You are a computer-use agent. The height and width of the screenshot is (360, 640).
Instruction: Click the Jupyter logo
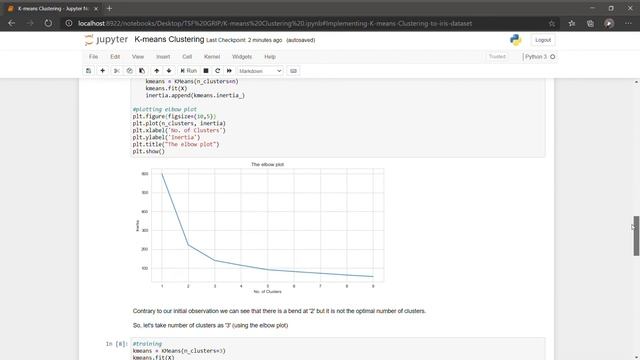point(106,40)
